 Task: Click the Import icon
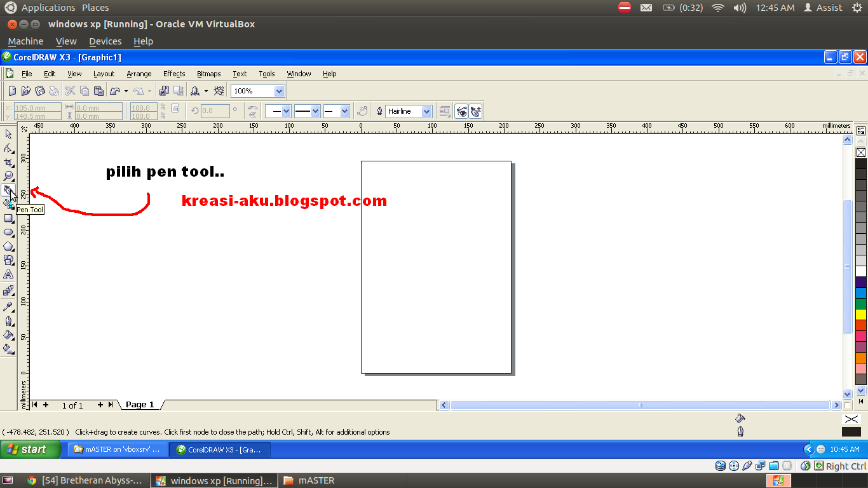pyautogui.click(x=164, y=91)
